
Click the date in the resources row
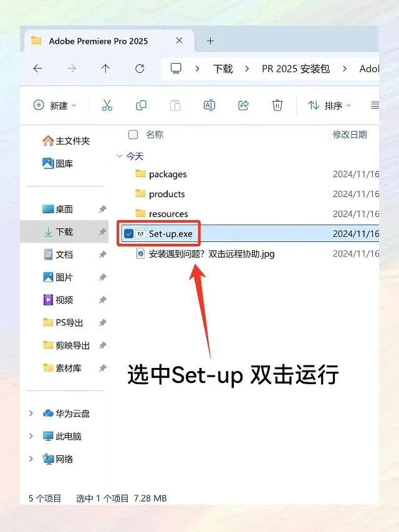356,214
